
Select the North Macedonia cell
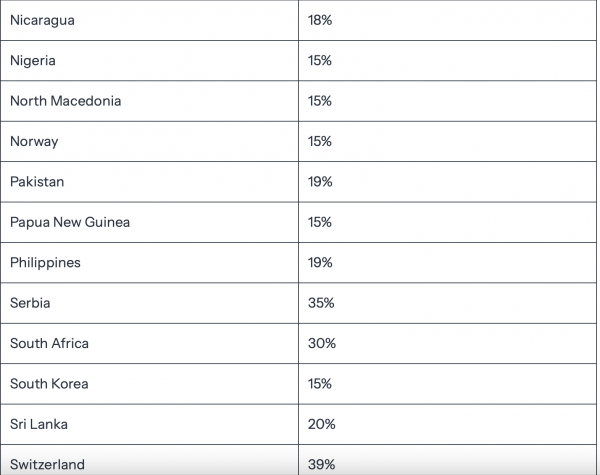[x=65, y=101]
